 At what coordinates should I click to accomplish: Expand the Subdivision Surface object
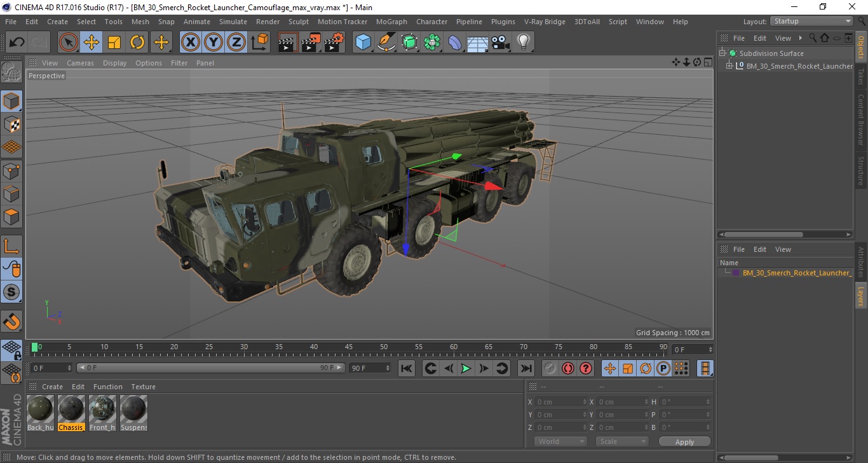point(722,53)
